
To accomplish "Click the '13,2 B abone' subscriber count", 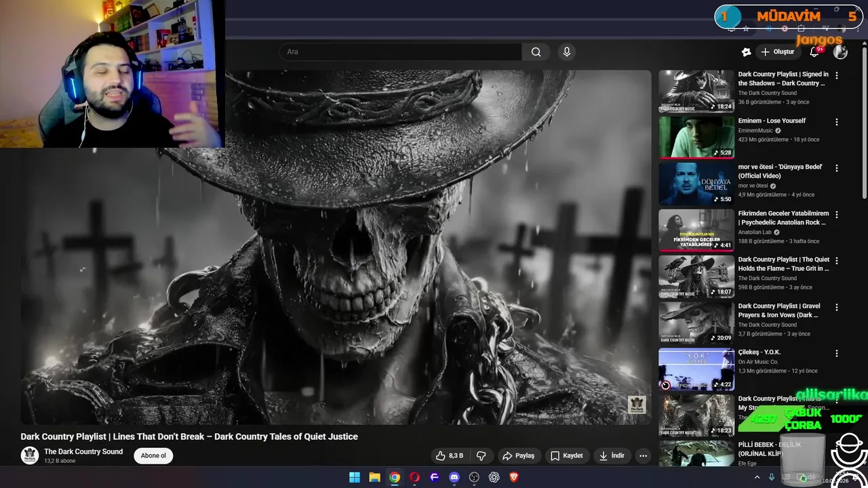I will point(60,461).
